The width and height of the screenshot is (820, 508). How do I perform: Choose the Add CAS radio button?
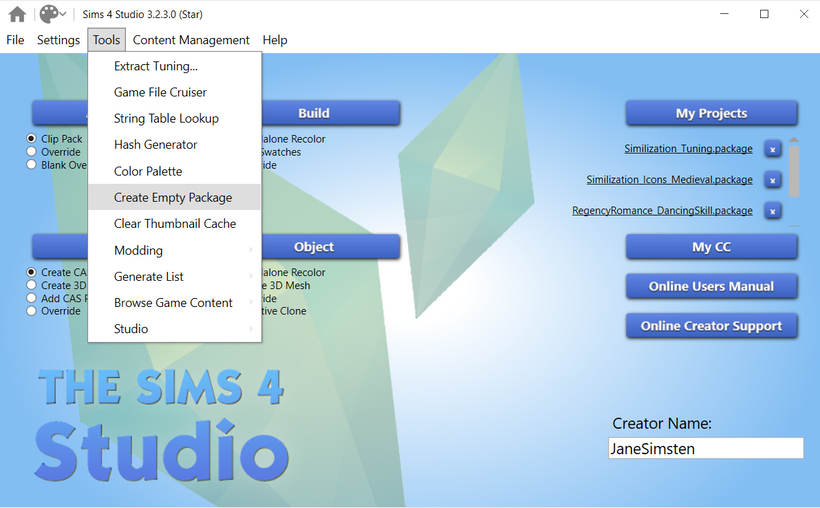click(x=32, y=298)
